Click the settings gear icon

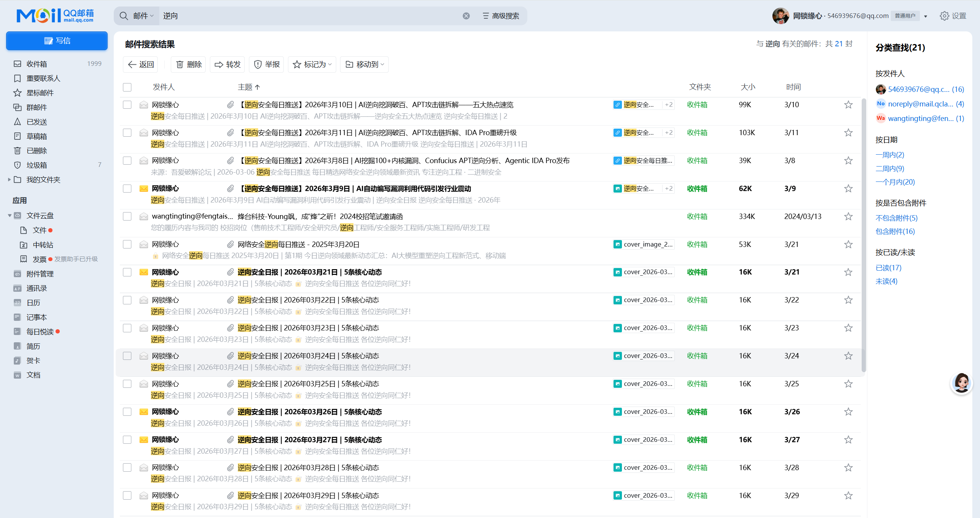[x=944, y=16]
